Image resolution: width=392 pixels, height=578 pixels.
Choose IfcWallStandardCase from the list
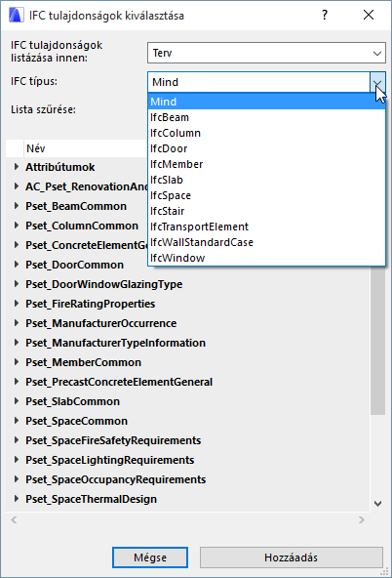[x=266, y=242]
